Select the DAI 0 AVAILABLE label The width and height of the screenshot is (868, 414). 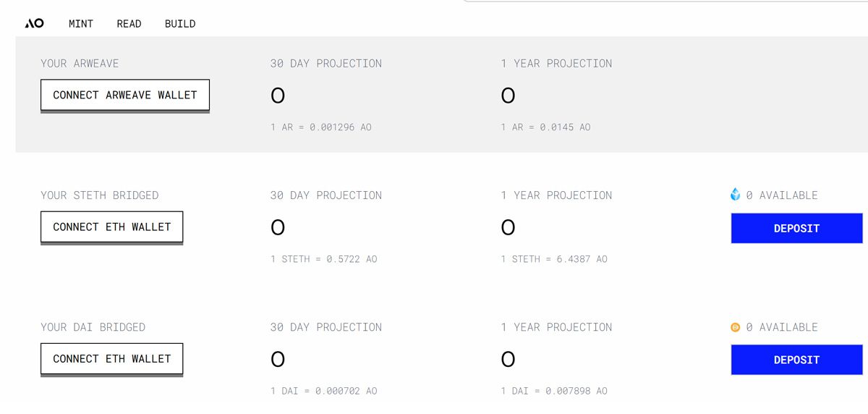coord(782,327)
